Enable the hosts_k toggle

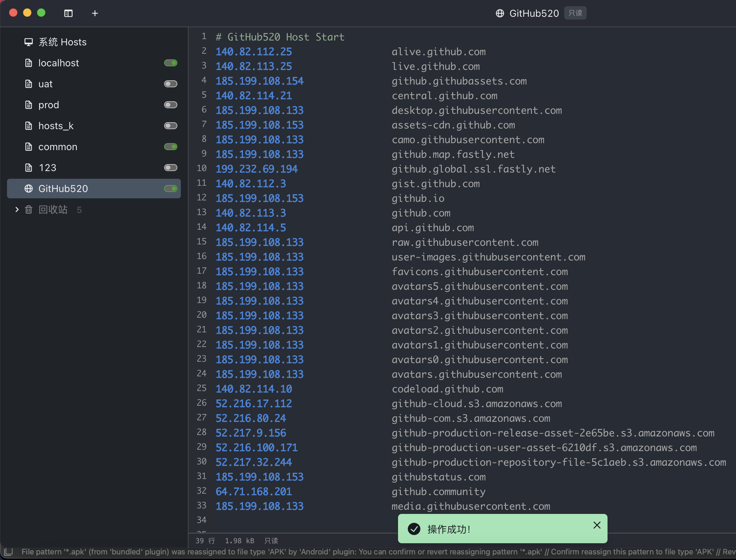pyautogui.click(x=171, y=126)
